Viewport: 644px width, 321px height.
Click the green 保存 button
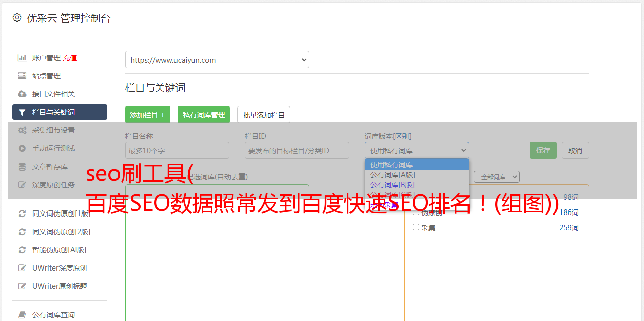pyautogui.click(x=543, y=150)
